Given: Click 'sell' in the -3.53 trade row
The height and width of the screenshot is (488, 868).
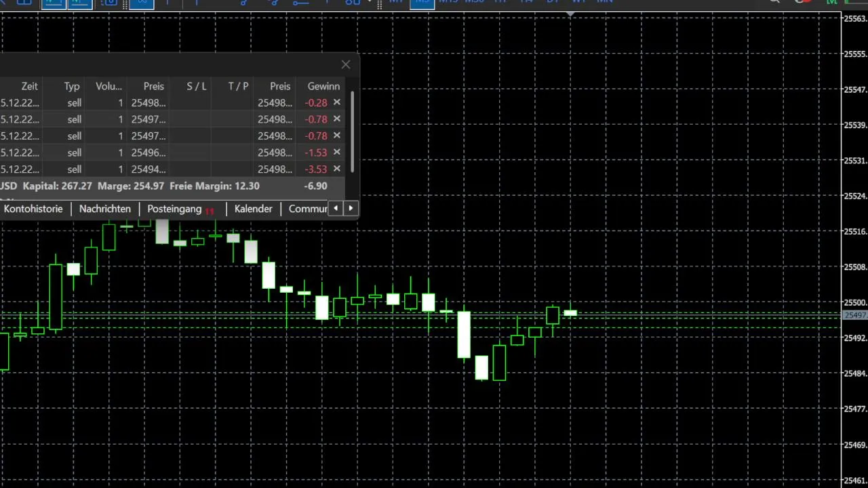Looking at the screenshot, I should (x=75, y=169).
